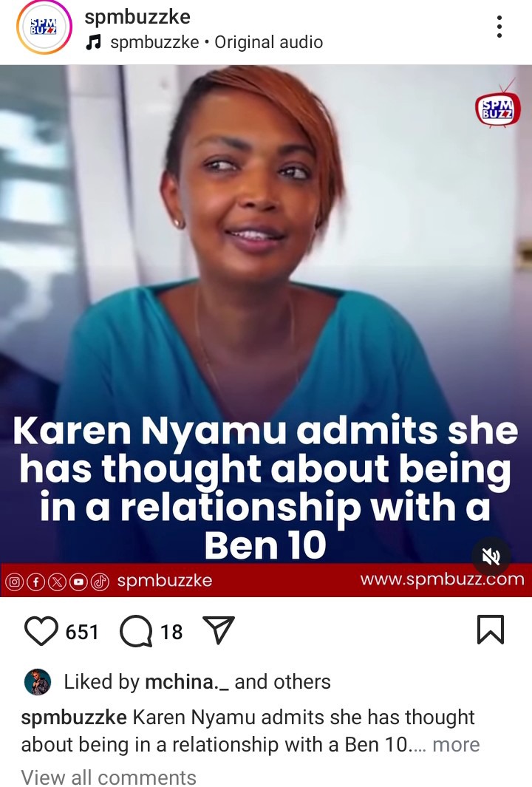Screen dimensions: 532x787
Task: Open comments via speech bubble icon
Action: [136, 631]
